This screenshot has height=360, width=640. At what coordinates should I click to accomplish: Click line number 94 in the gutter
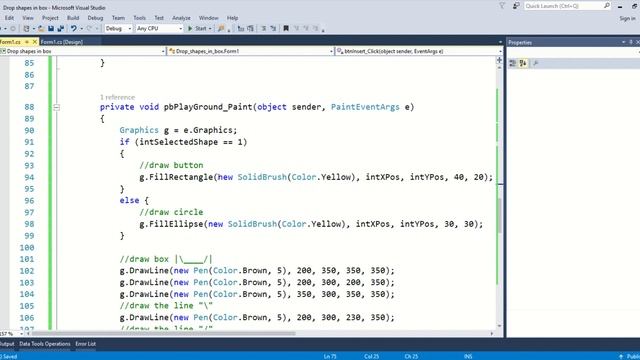pos(29,178)
